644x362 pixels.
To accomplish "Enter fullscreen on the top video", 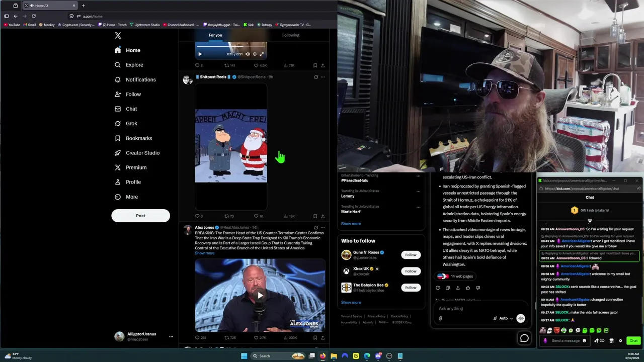I will [x=262, y=54].
